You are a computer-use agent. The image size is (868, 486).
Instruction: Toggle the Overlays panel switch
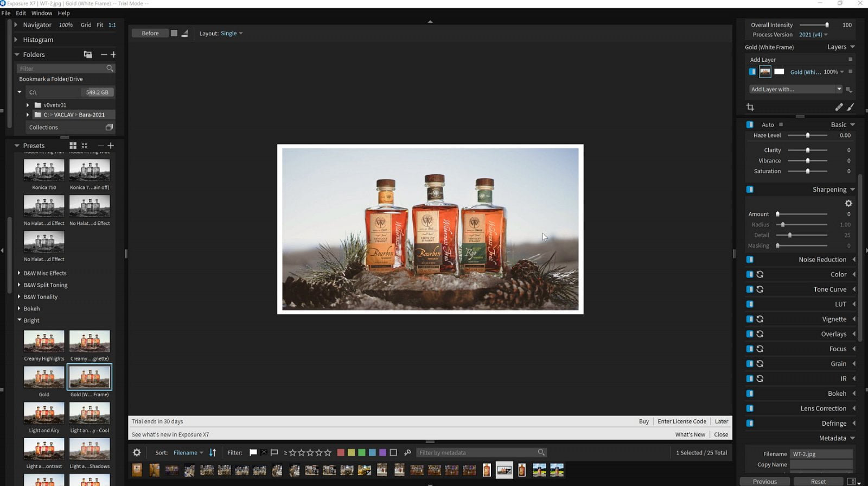tap(750, 333)
